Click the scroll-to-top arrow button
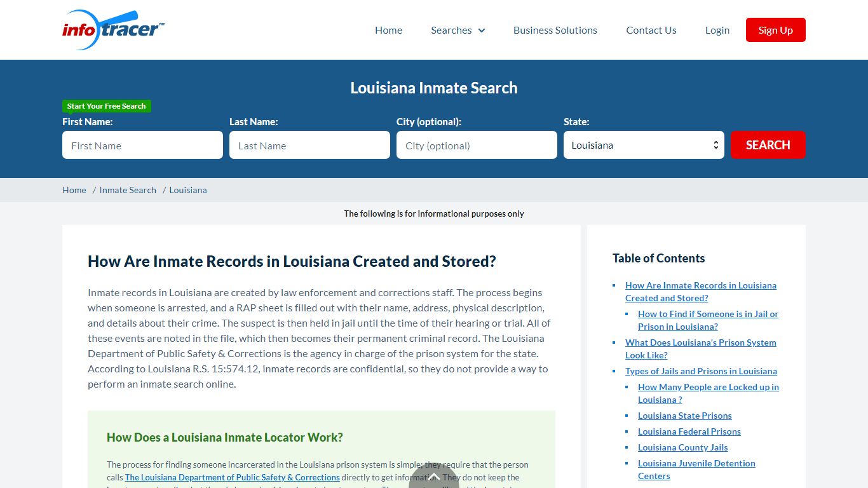868x488 pixels. pyautogui.click(x=433, y=477)
